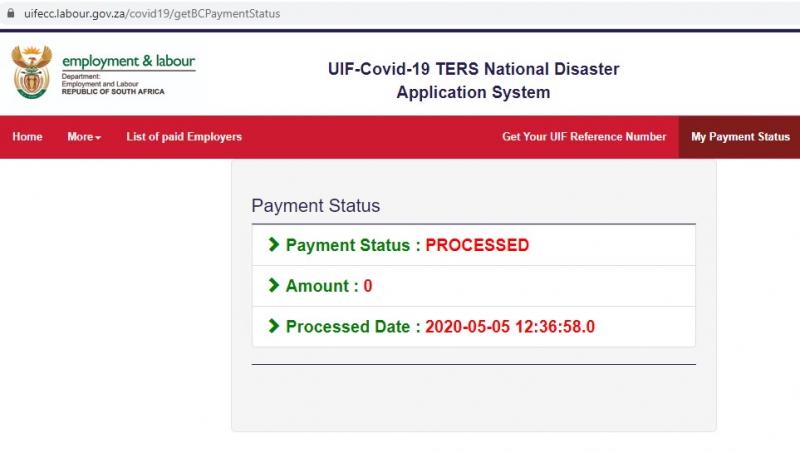Screen dimensions: 800x453
Task: Click the chevron icon beside Amount row
Action: click(x=274, y=285)
